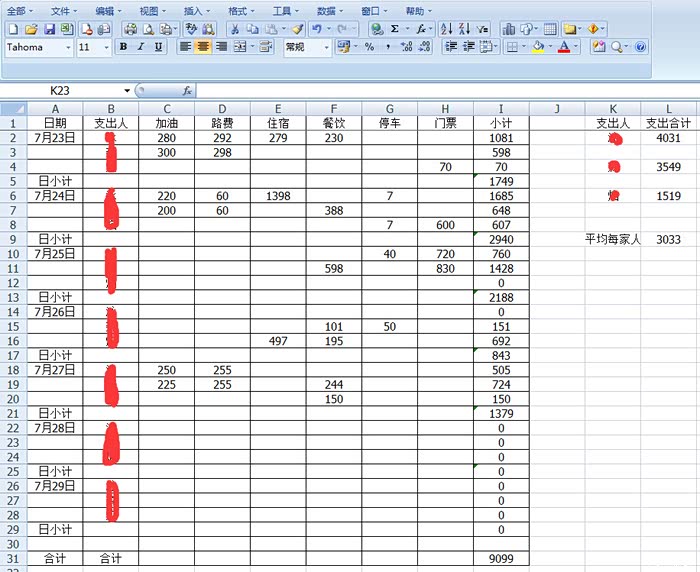Image resolution: width=700 pixels, height=572 pixels.
Task: Toggle italic formatting
Action: [x=141, y=47]
